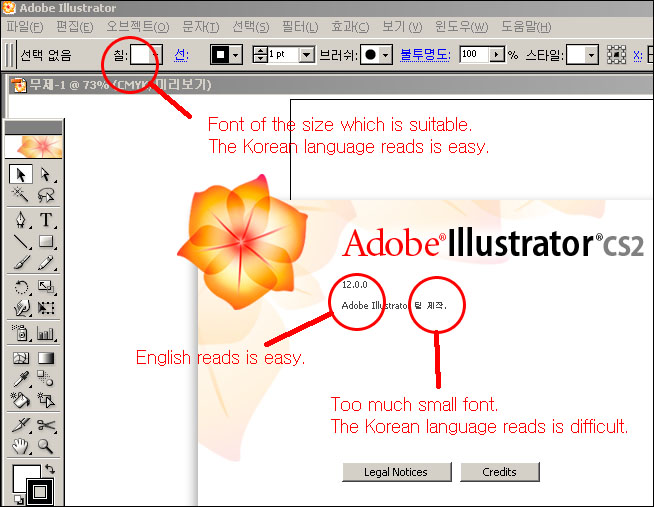Image resolution: width=654 pixels, height=507 pixels.
Task: Open the 윈도우 (Window) menu
Action: pyautogui.click(x=461, y=27)
